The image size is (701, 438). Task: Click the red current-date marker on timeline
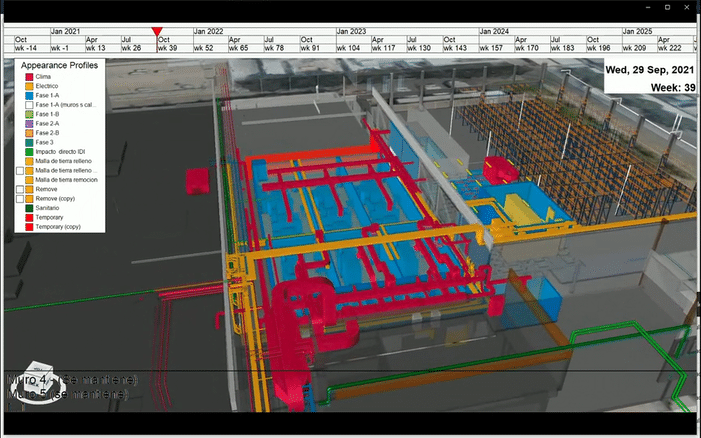click(157, 31)
